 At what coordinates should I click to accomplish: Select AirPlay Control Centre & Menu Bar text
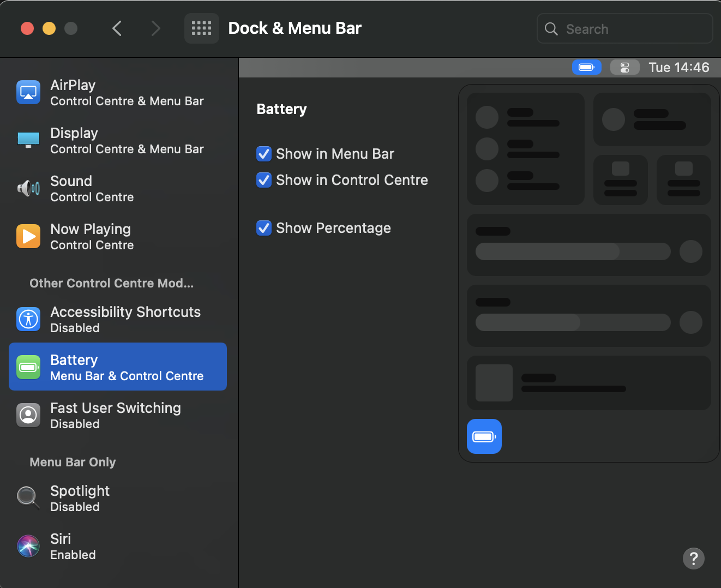pyautogui.click(x=127, y=93)
